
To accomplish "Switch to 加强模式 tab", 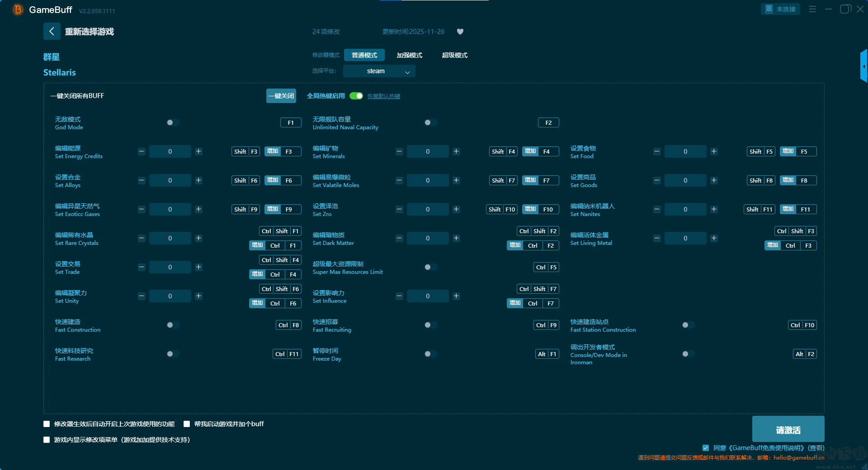I will click(410, 55).
